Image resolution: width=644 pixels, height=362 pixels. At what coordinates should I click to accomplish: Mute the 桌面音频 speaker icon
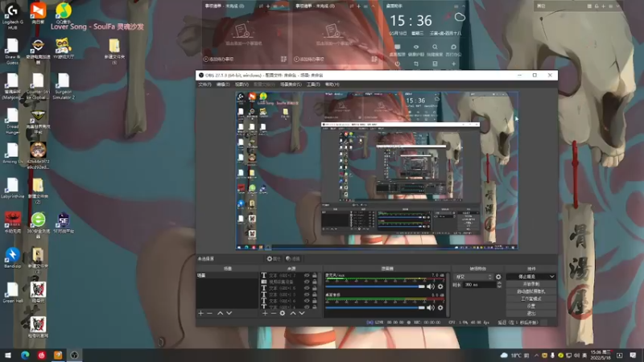click(430, 307)
